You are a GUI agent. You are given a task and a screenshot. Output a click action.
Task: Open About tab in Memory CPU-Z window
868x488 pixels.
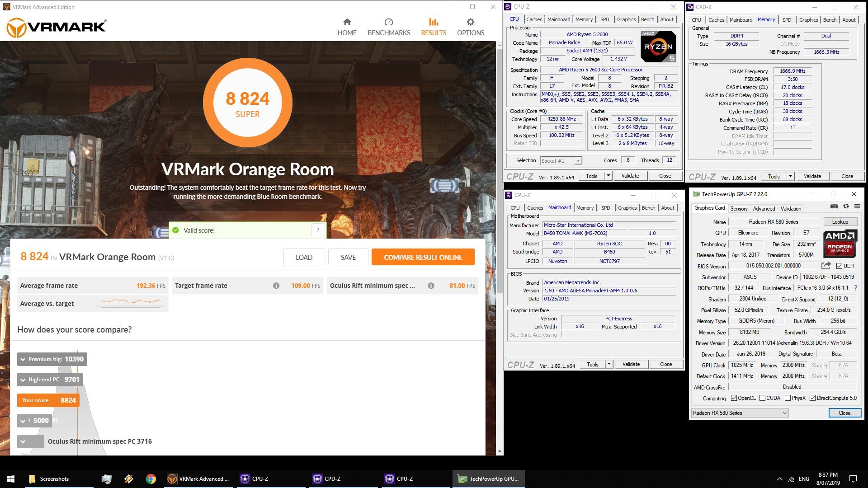(x=849, y=20)
